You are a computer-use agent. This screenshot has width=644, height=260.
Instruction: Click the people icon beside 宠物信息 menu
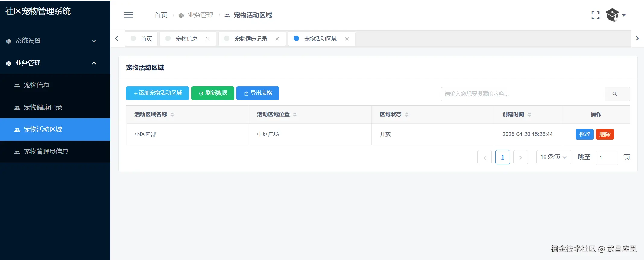[17, 86]
